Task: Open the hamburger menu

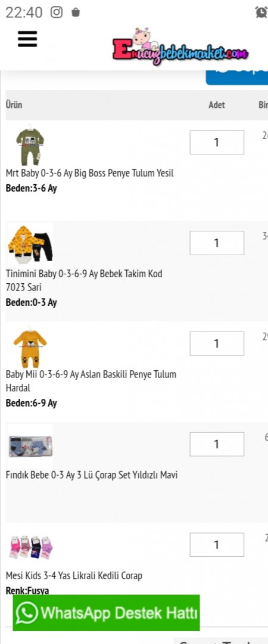Action: (x=27, y=39)
